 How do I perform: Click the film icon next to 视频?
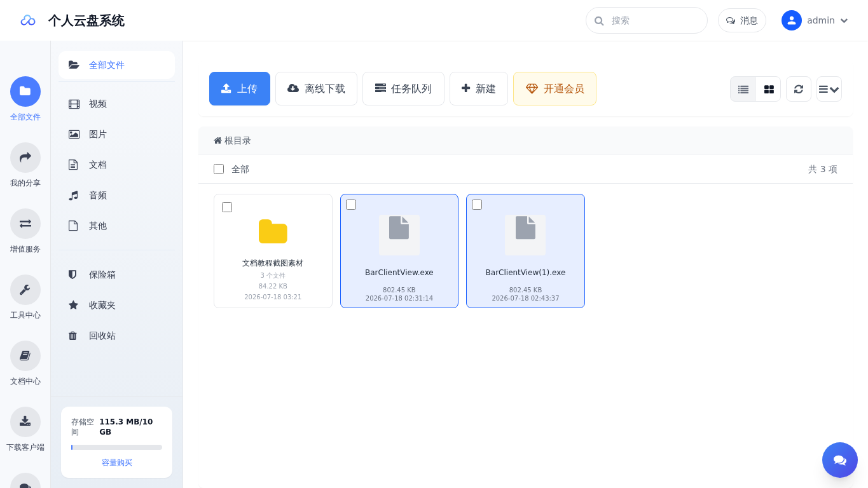tap(74, 104)
